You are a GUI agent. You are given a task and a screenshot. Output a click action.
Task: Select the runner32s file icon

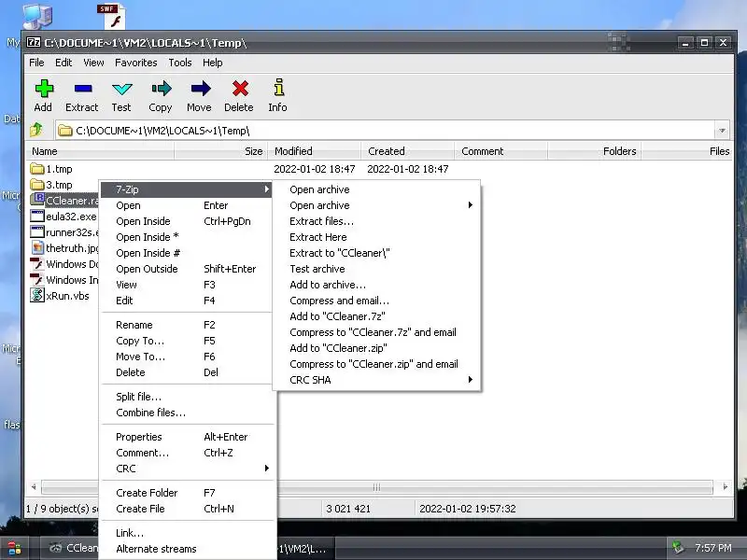click(37, 231)
